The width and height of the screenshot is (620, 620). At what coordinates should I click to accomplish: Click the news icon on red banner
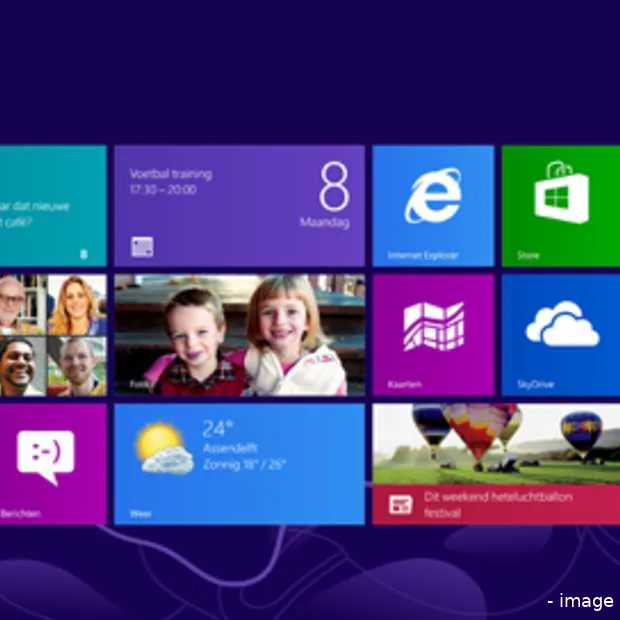point(401,505)
